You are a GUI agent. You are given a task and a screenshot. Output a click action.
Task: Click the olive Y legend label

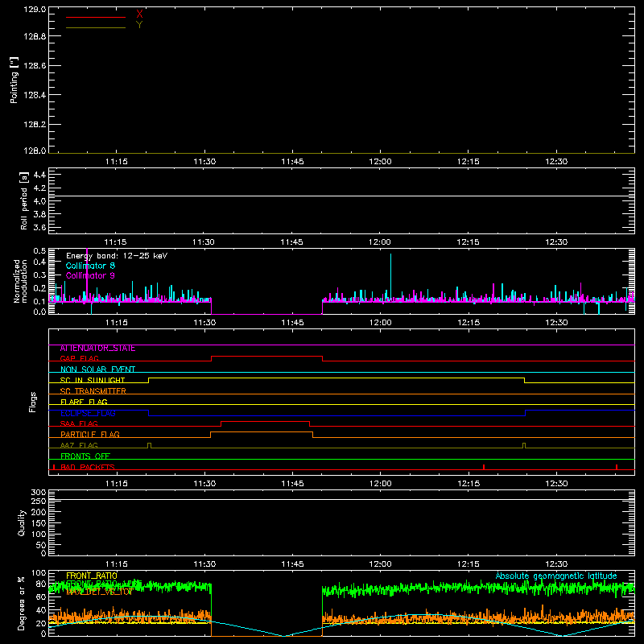coord(139,25)
